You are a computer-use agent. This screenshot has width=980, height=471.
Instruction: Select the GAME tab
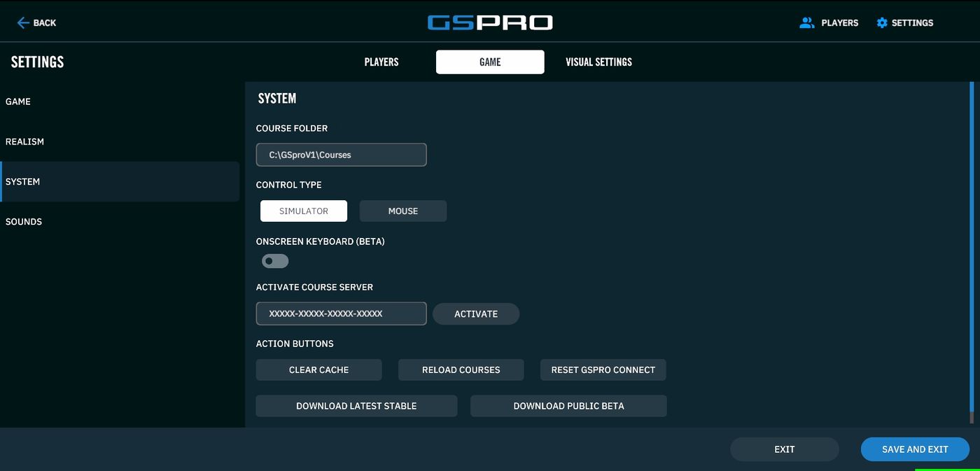pos(490,62)
